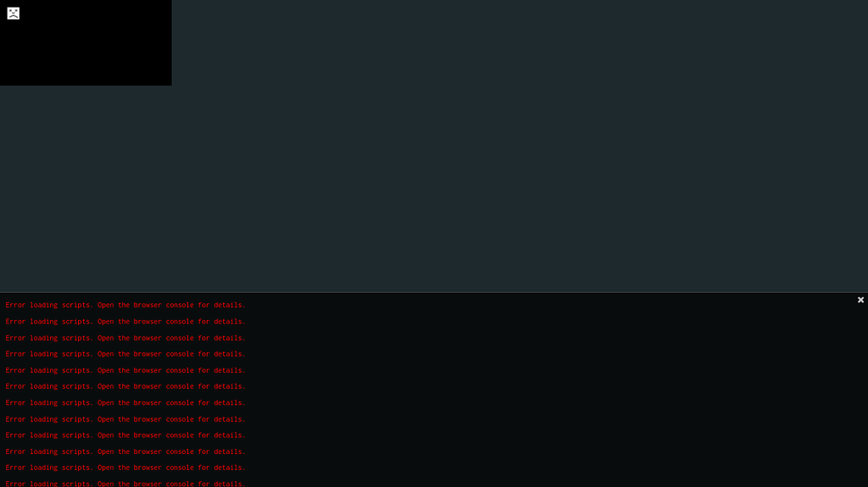Select the partially visible bottom error message
868x487 pixels.
125,484
